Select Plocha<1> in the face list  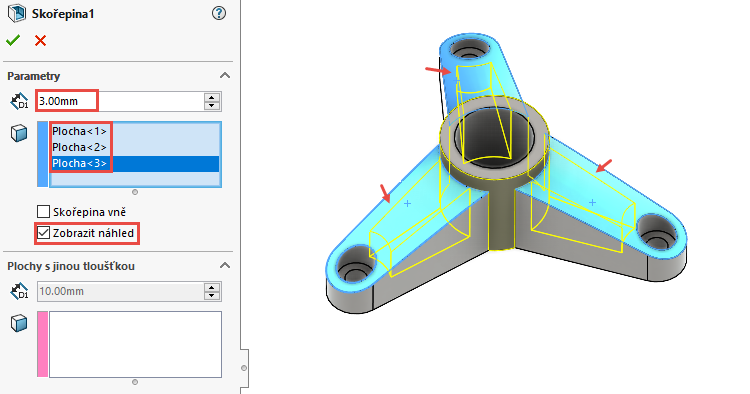click(x=79, y=131)
